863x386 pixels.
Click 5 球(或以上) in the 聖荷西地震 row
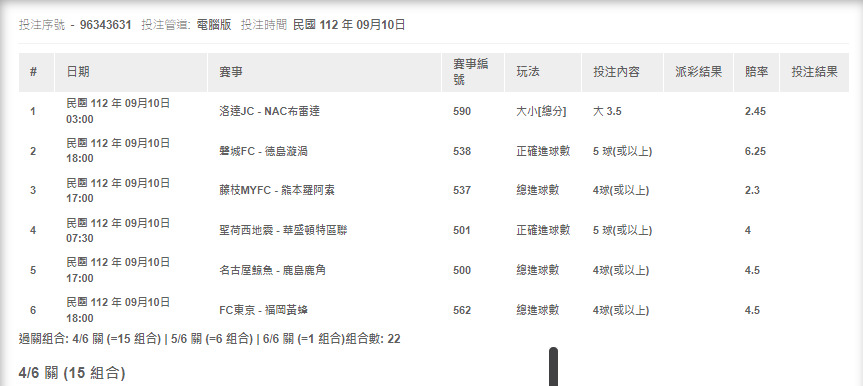[622, 230]
